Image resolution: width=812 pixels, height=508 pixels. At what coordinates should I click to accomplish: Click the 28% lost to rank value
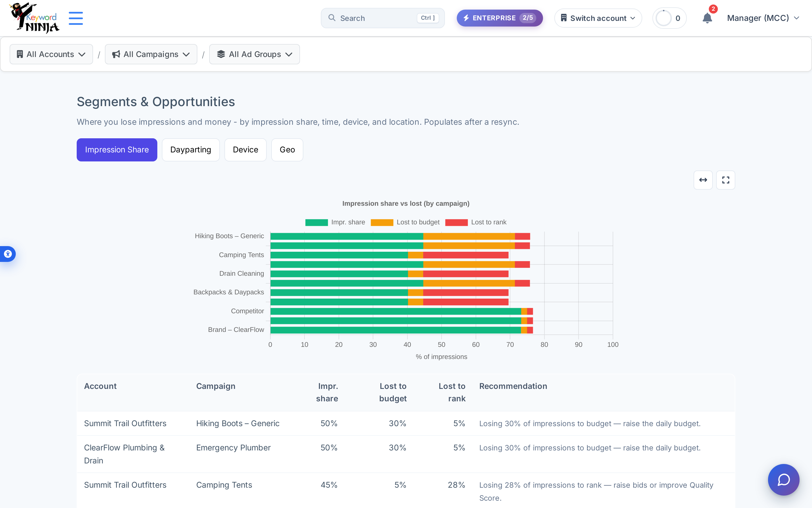click(456, 485)
